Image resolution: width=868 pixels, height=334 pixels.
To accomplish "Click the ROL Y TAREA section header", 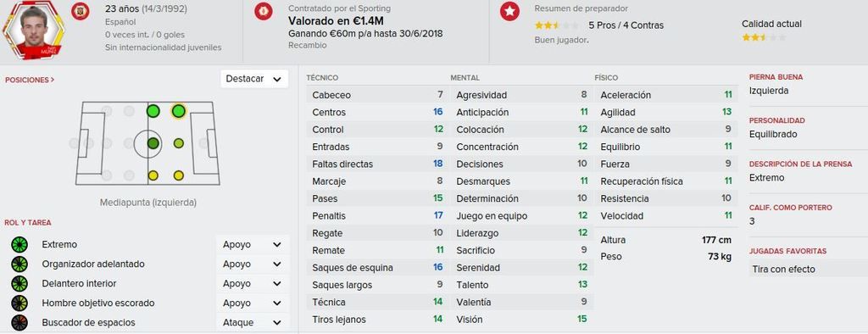I will point(28,223).
